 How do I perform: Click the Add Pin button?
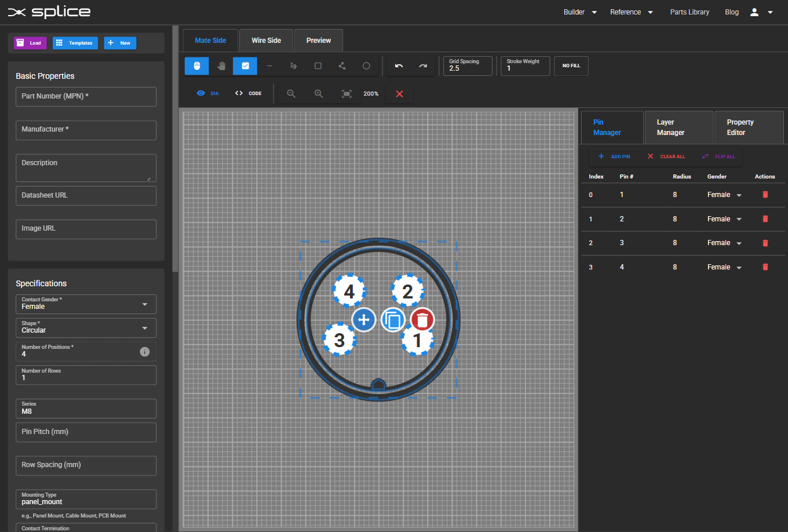pos(614,156)
